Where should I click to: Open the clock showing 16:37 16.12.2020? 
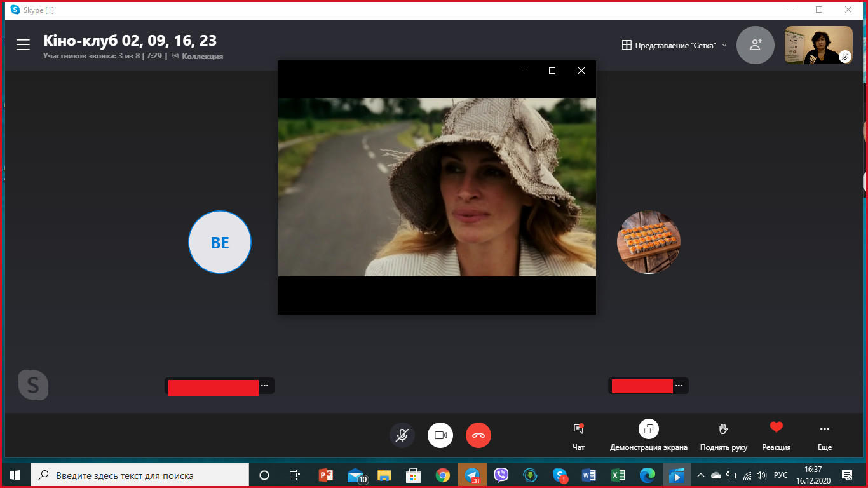tap(813, 475)
